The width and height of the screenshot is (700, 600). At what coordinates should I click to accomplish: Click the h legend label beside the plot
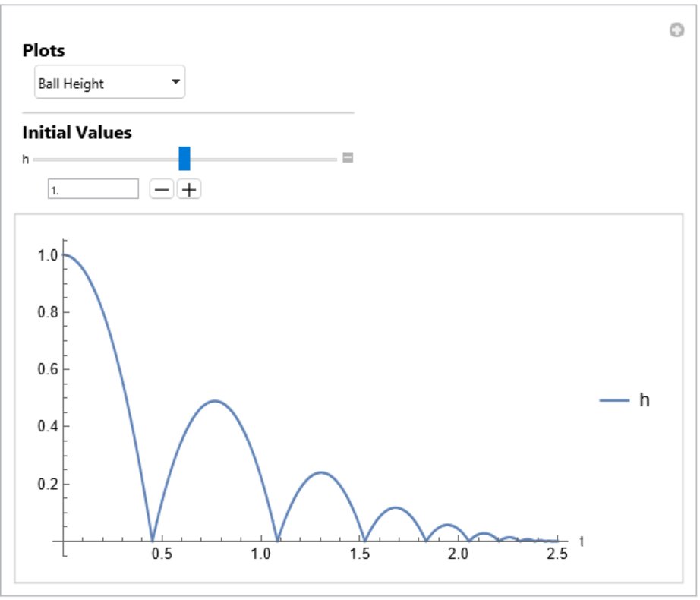click(644, 399)
